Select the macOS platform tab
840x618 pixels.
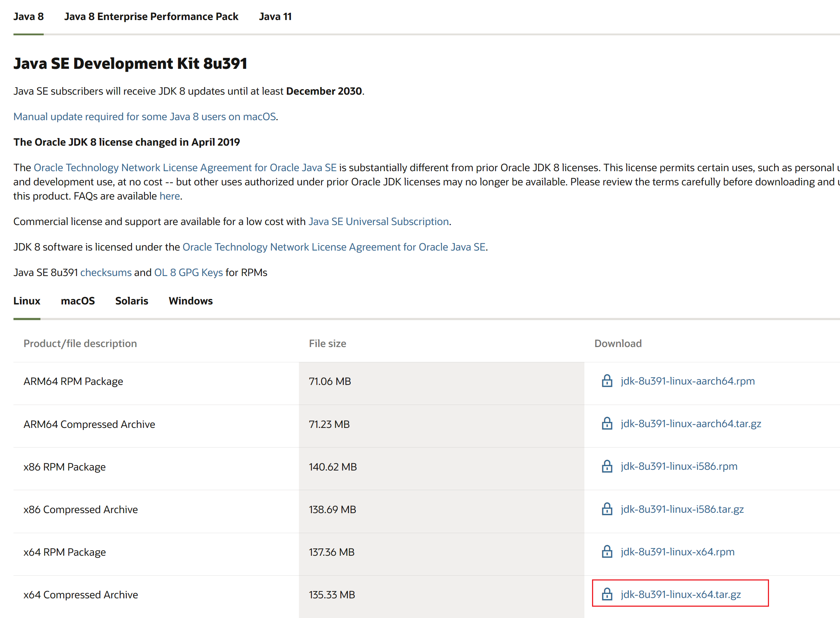pyautogui.click(x=78, y=301)
